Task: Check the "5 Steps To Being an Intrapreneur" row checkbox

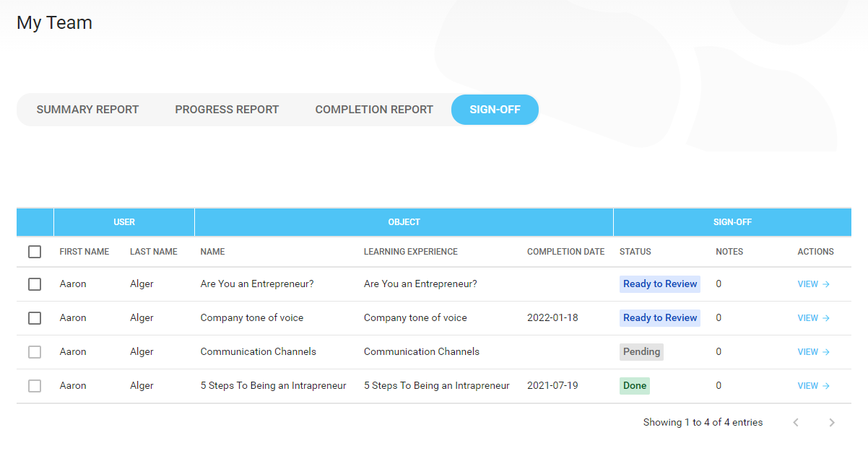Action: 34,385
